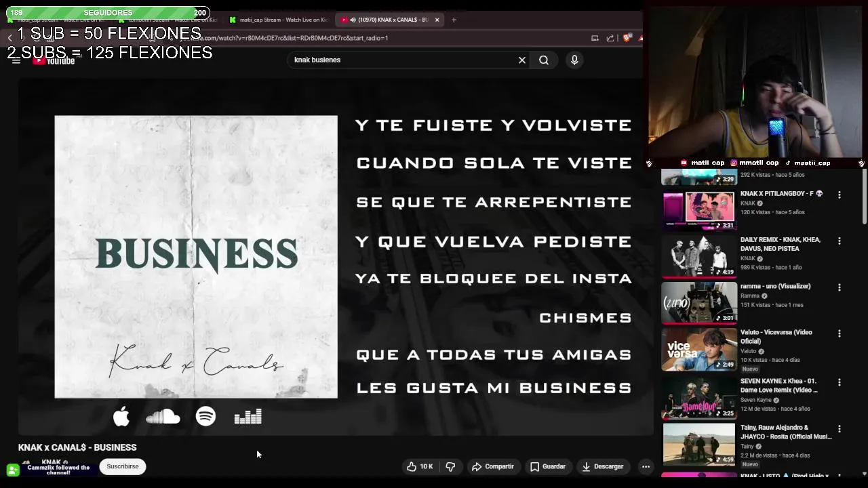Open three-dot menu for Tainy Rosita
Screen dimensions: 868x488
click(840, 428)
